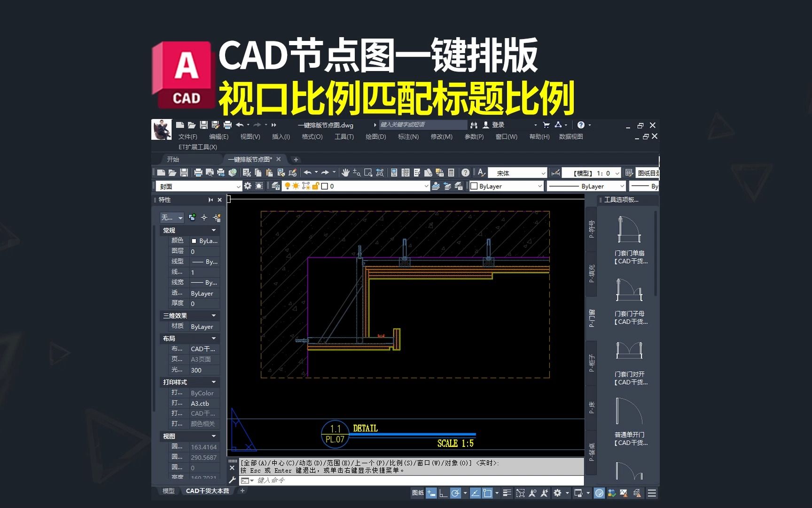812x508 pixels.
Task: Toggle 图纸 paper space button
Action: [417, 493]
